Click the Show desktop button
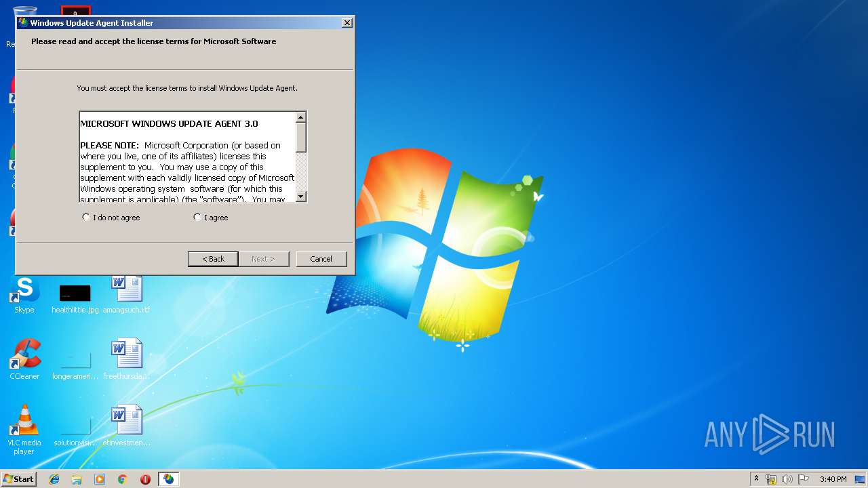Screen dimensions: 868x488 click(861, 479)
